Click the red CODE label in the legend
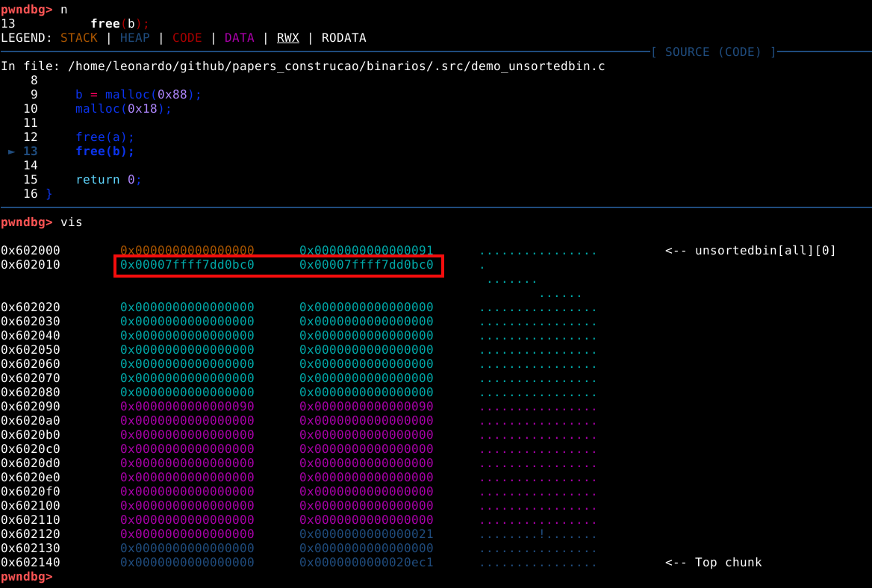Screen dimensions: 872x588 [x=187, y=38]
